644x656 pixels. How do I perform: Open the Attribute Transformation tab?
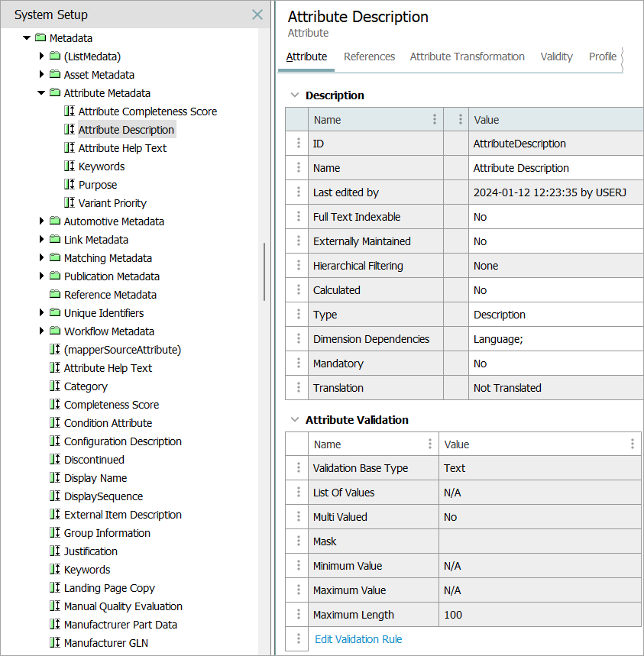(467, 57)
